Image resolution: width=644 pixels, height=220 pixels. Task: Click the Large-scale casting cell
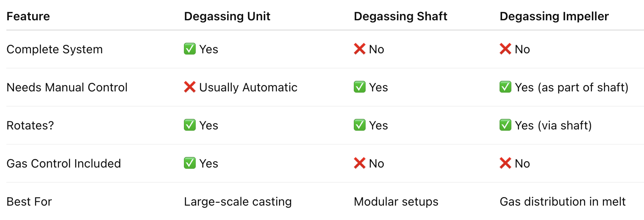[x=238, y=202]
